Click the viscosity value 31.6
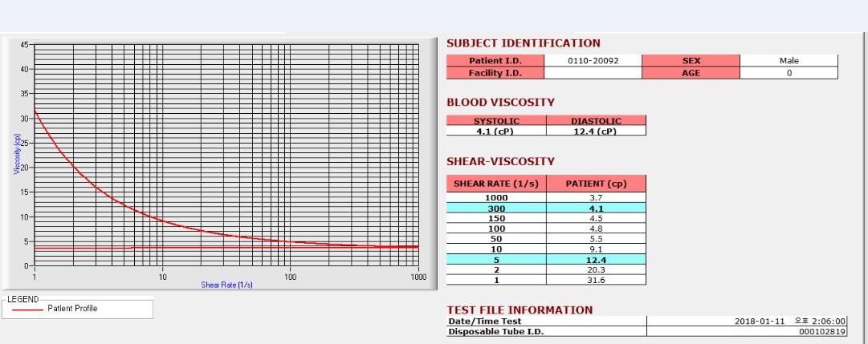 pos(596,280)
